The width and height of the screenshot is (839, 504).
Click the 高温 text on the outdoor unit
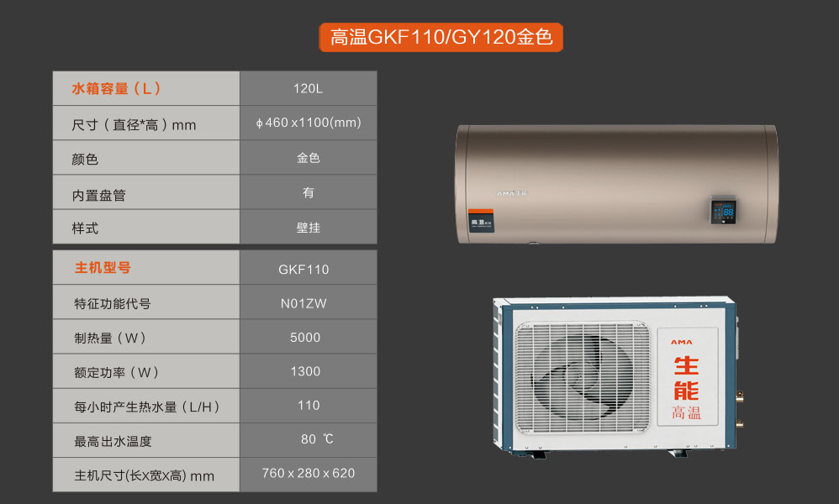pyautogui.click(x=686, y=412)
